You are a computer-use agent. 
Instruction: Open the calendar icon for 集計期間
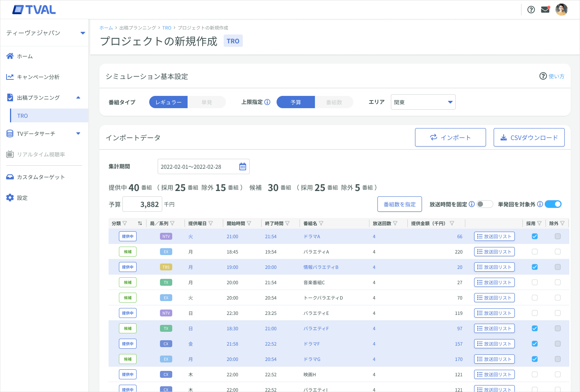tap(242, 166)
